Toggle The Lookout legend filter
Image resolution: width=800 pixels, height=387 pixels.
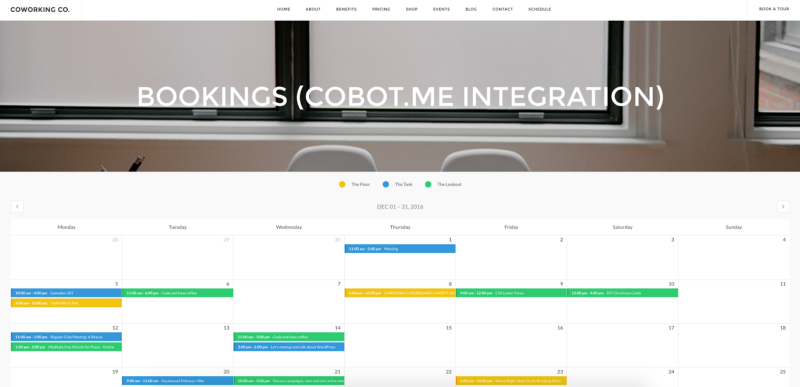click(x=443, y=185)
